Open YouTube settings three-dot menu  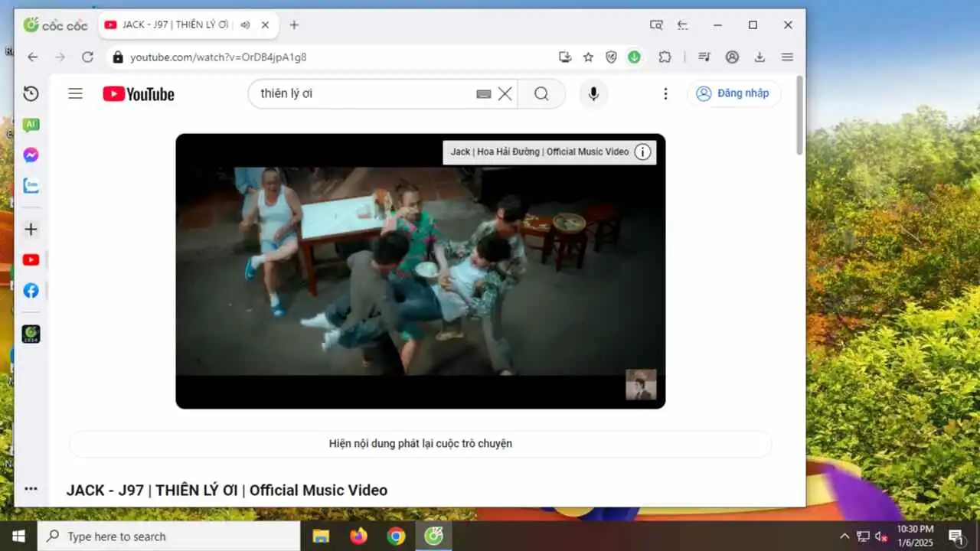pos(665,93)
